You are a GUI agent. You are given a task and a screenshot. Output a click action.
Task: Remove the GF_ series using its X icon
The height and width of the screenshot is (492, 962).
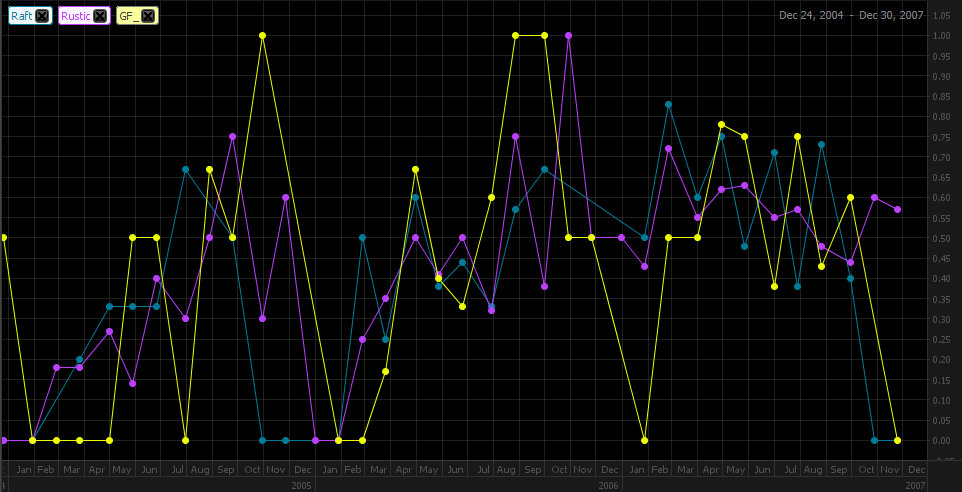pyautogui.click(x=148, y=16)
